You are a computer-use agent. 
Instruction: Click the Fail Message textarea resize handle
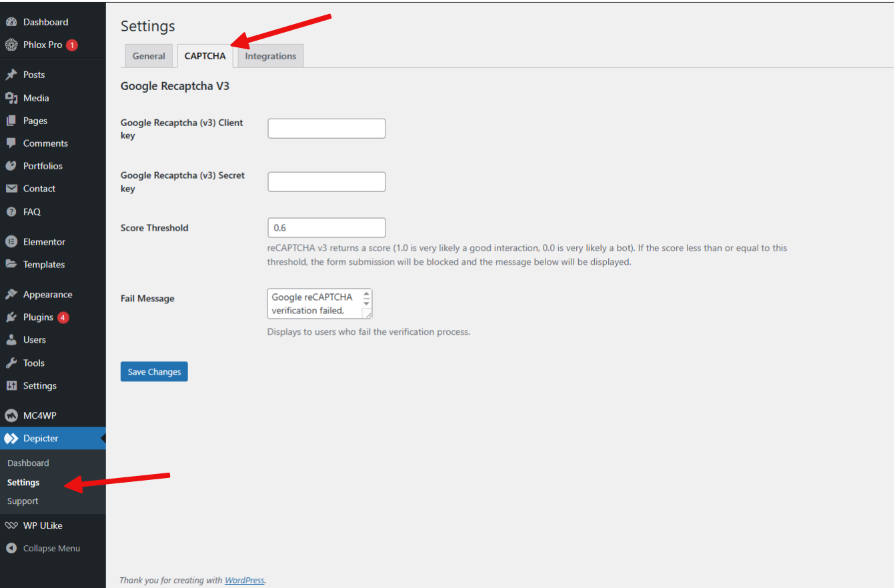click(367, 313)
